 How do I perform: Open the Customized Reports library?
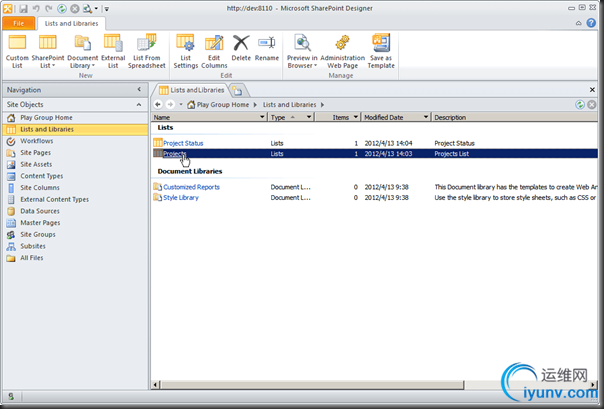191,187
